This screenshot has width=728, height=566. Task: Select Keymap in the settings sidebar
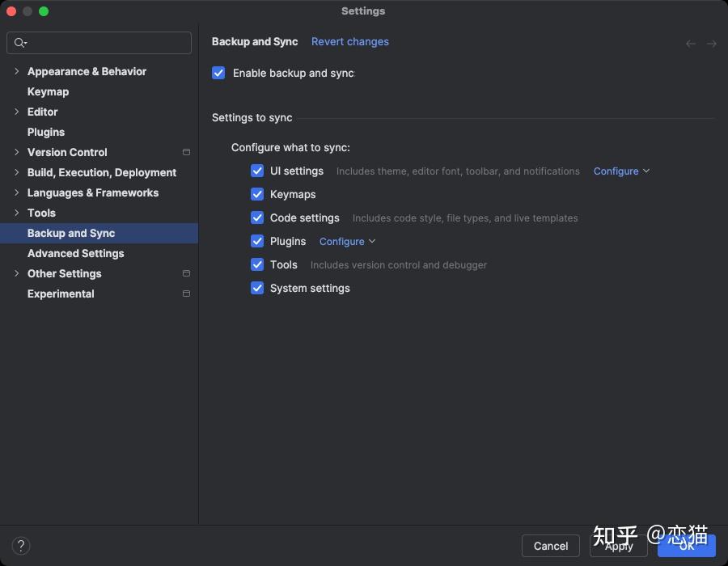point(48,91)
